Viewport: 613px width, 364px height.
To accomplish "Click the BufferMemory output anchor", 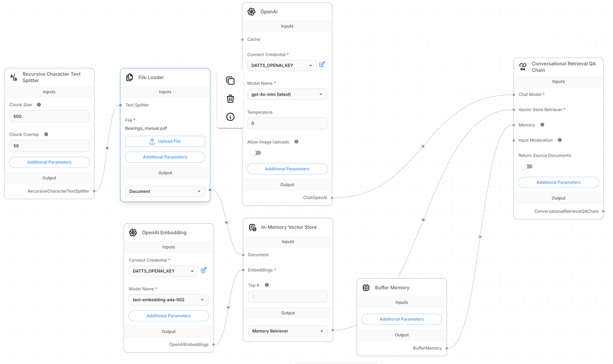I will (446, 348).
